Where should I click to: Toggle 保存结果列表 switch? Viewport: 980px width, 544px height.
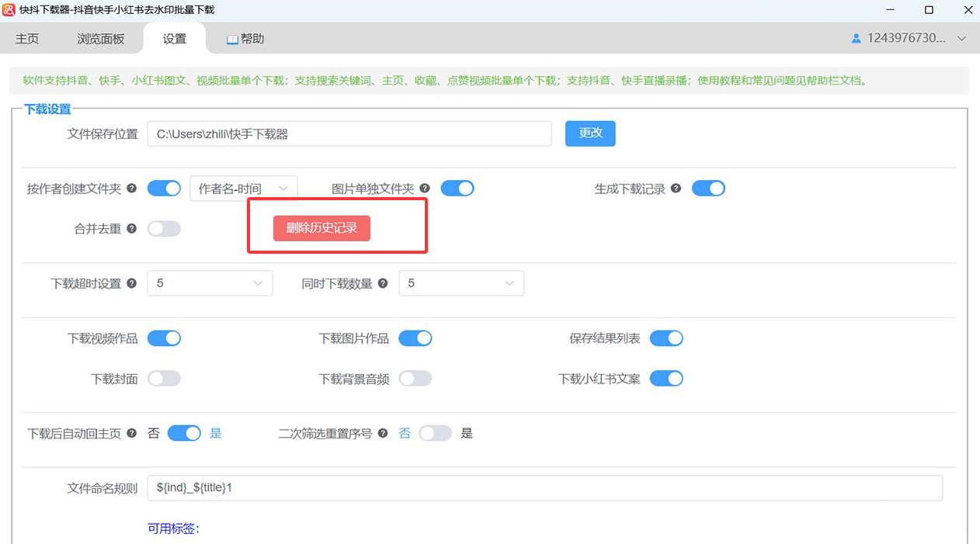(x=666, y=338)
